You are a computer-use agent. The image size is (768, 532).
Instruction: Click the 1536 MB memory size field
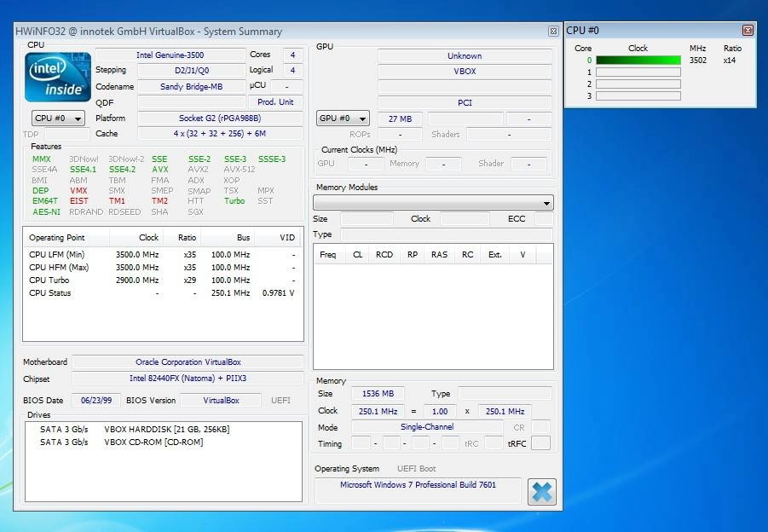378,393
